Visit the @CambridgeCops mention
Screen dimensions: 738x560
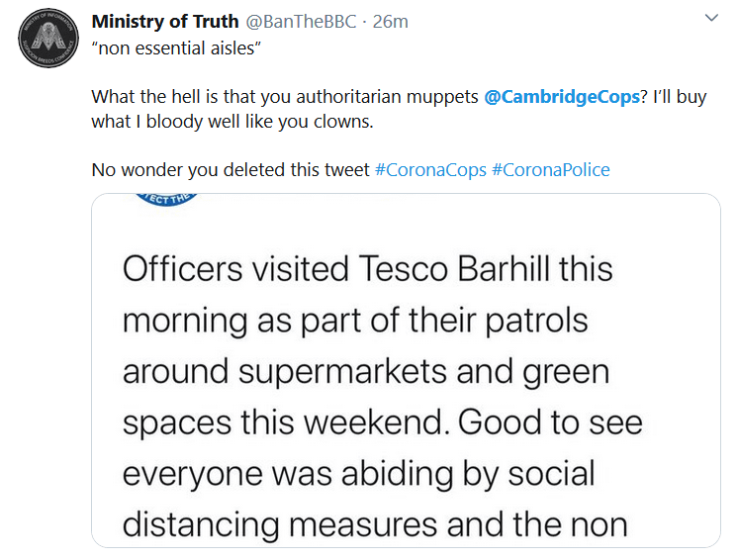point(562,97)
